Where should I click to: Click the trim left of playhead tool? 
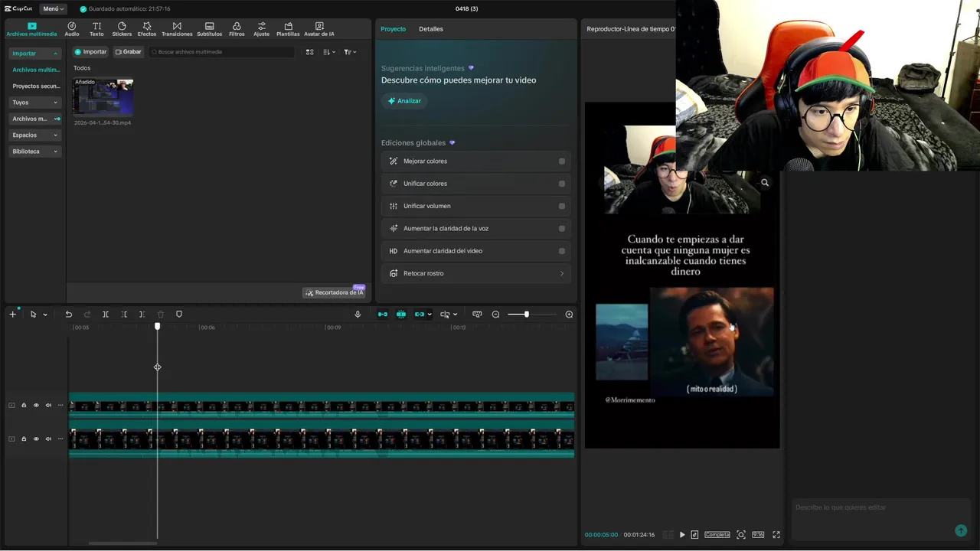pyautogui.click(x=124, y=315)
